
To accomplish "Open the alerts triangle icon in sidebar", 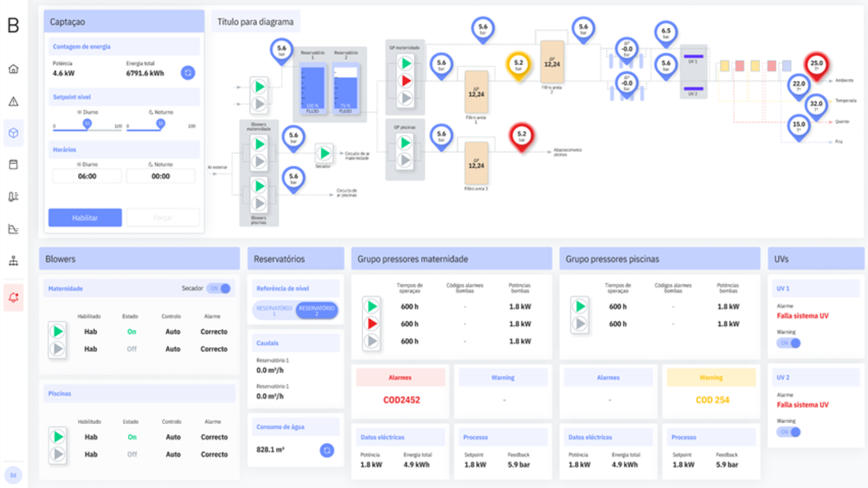I will [14, 101].
